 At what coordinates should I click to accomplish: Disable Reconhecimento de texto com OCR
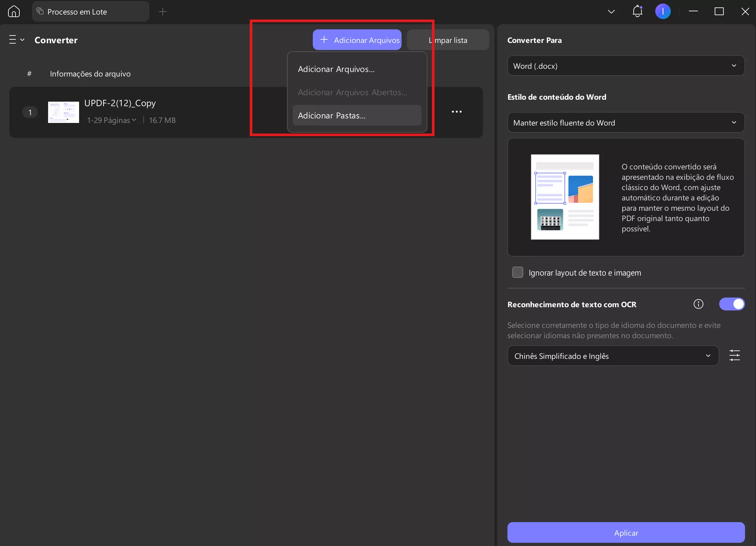(732, 304)
